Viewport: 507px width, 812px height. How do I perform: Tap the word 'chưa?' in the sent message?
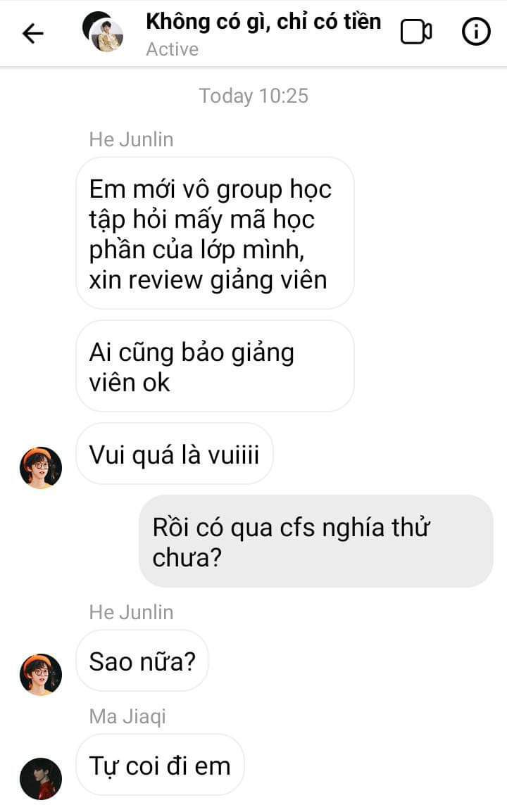187,558
